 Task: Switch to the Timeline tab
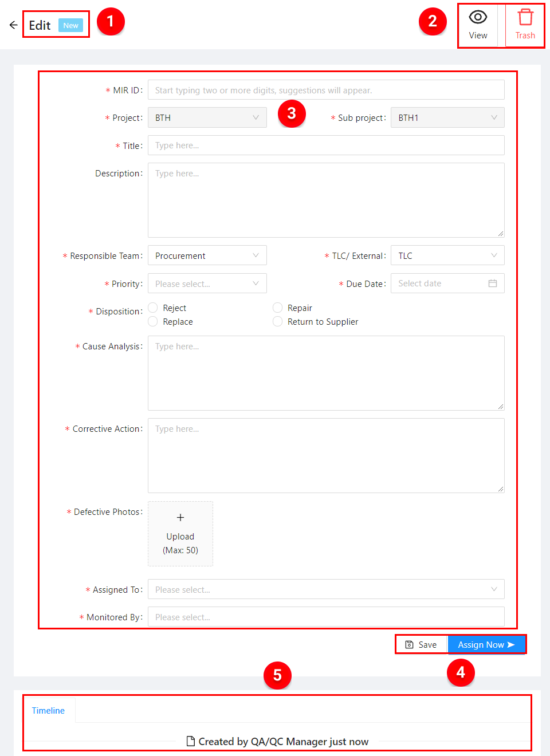48,711
